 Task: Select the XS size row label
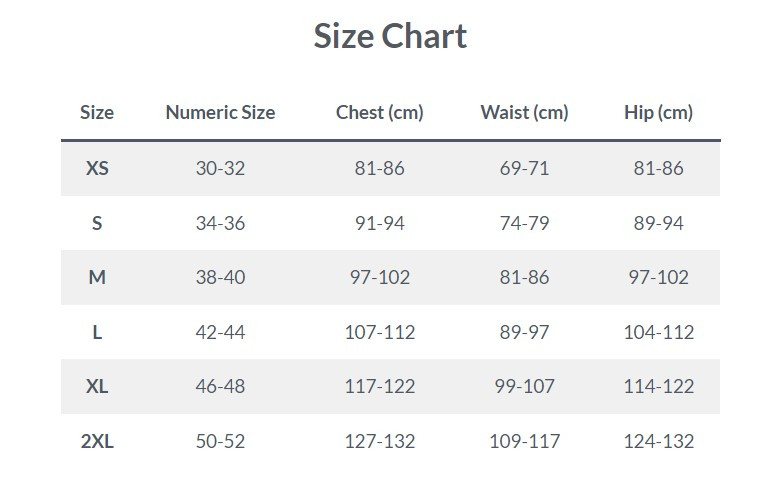(x=97, y=168)
